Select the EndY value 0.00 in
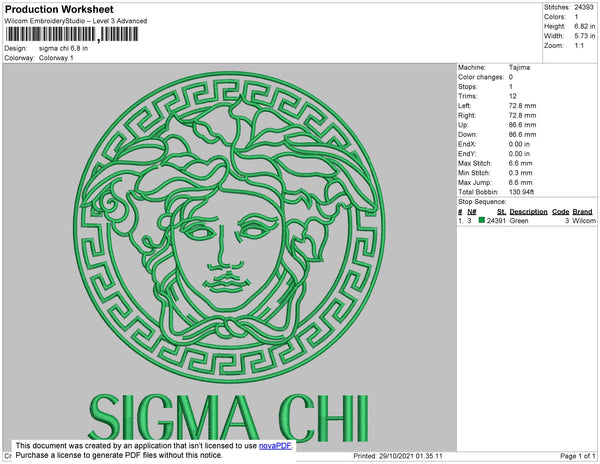600x464 pixels. 519,153
